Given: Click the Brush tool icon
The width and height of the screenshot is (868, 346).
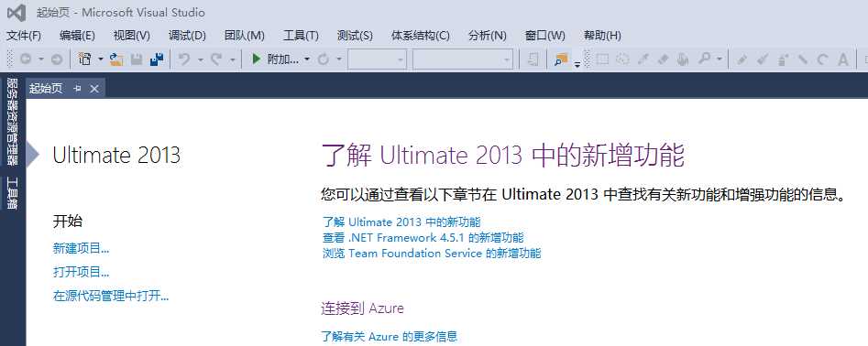Looking at the screenshot, I should tap(763, 59).
